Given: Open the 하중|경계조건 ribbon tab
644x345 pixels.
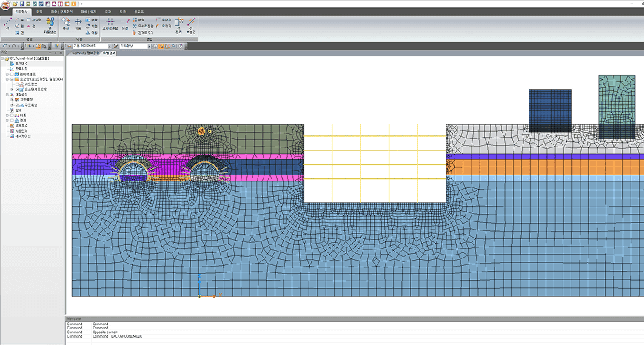Looking at the screenshot, I should 61,12.
